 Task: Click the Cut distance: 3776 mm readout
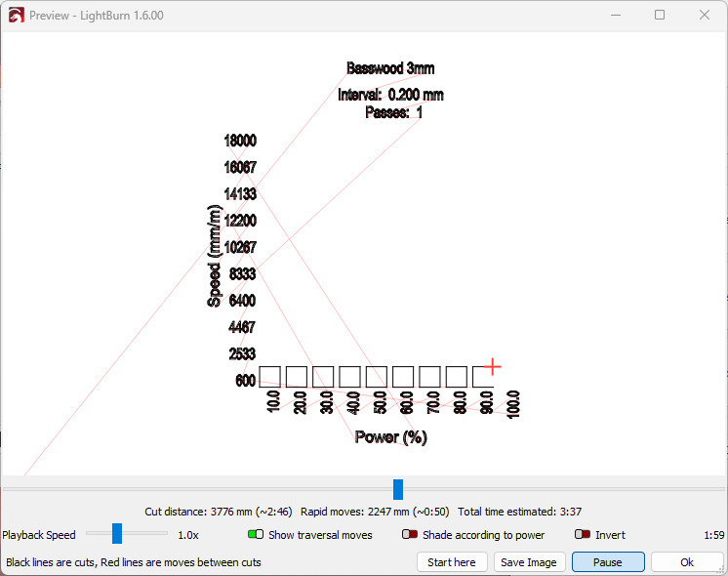(x=219, y=512)
